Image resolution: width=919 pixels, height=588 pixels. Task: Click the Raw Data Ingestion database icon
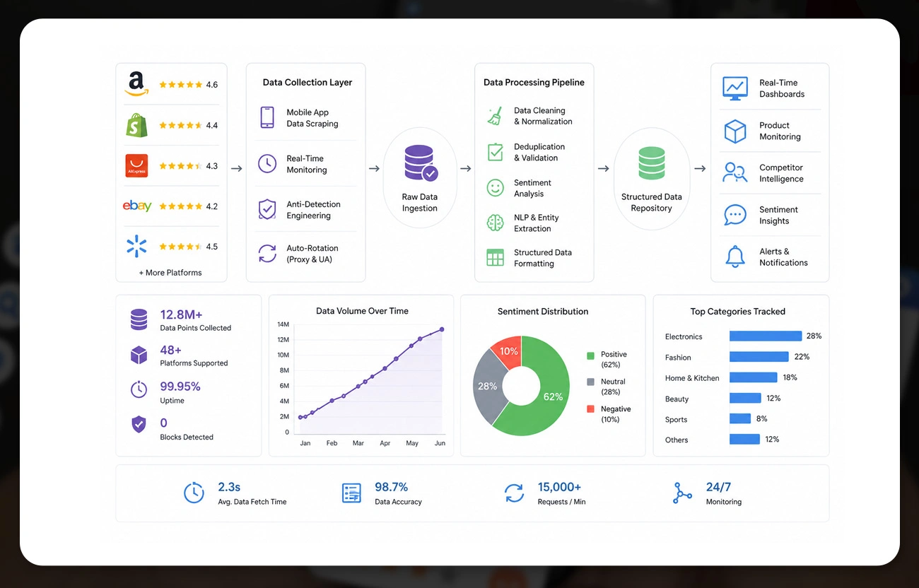point(421,163)
